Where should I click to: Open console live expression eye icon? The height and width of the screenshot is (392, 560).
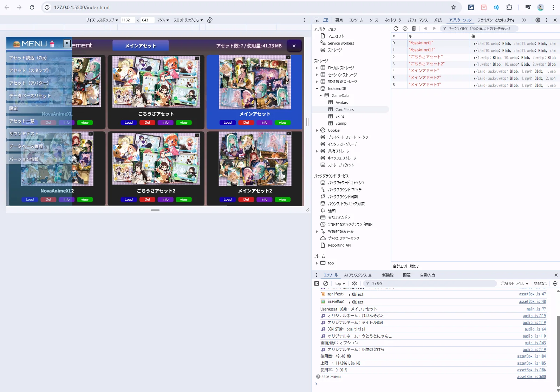pyautogui.click(x=354, y=283)
